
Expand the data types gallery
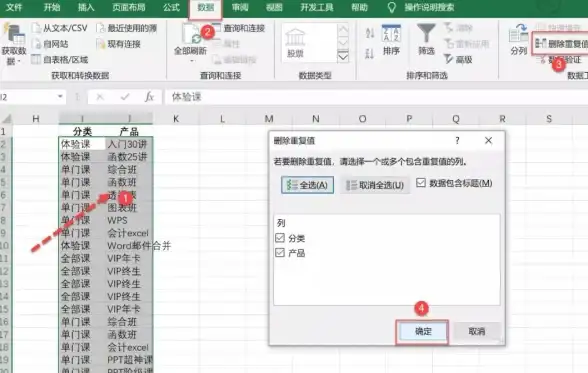click(x=343, y=57)
